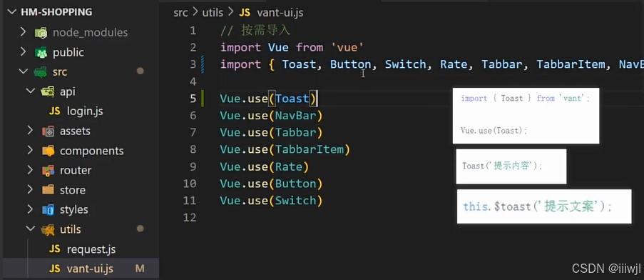Click line number 12 in the gutter
The height and width of the screenshot is (280, 644).
(x=190, y=218)
